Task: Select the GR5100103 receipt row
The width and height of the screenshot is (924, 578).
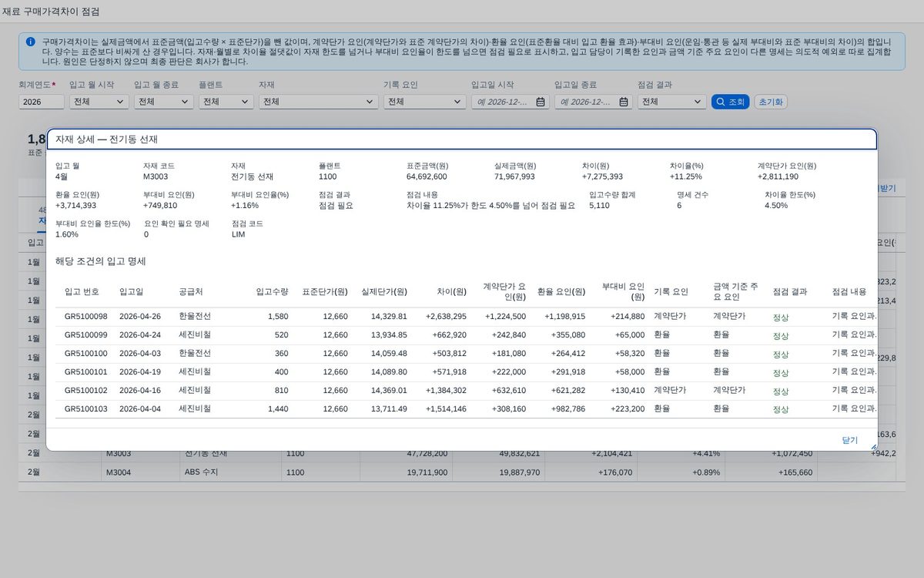Action: click(466, 409)
